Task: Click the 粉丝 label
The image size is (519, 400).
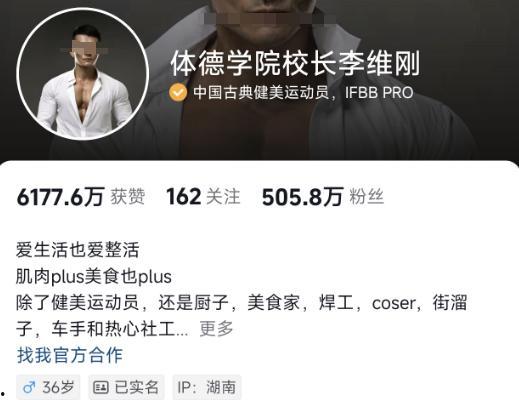Action: [367, 197]
